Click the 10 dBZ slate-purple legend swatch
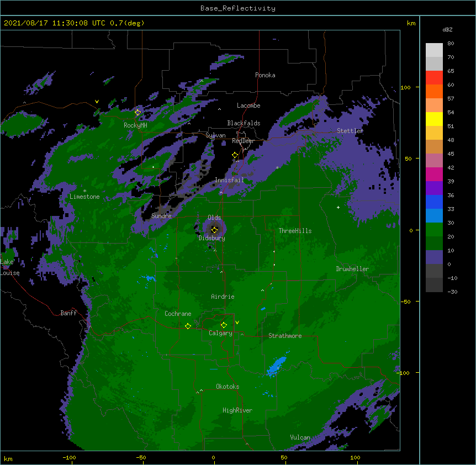Viewport: 476px width, 465px height. click(x=434, y=257)
